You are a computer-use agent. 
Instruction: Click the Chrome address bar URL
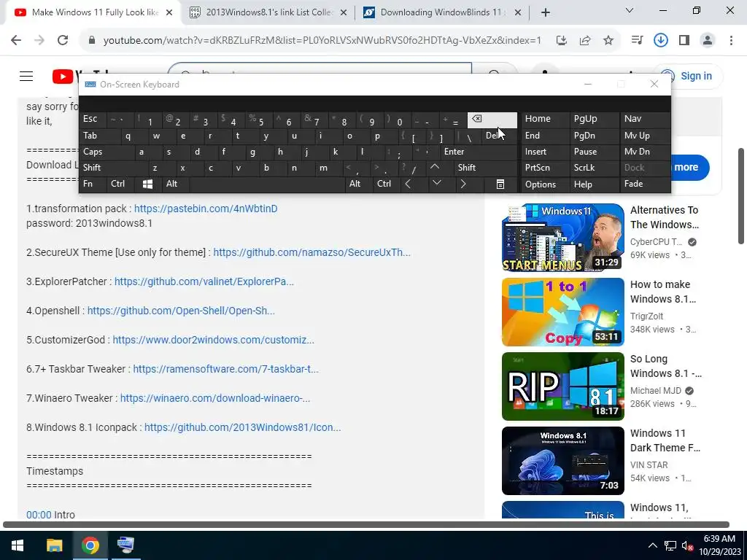point(322,41)
